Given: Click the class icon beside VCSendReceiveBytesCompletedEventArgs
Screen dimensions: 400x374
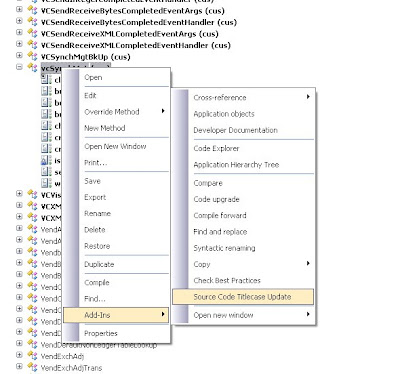Looking at the screenshot, I should (32, 11).
